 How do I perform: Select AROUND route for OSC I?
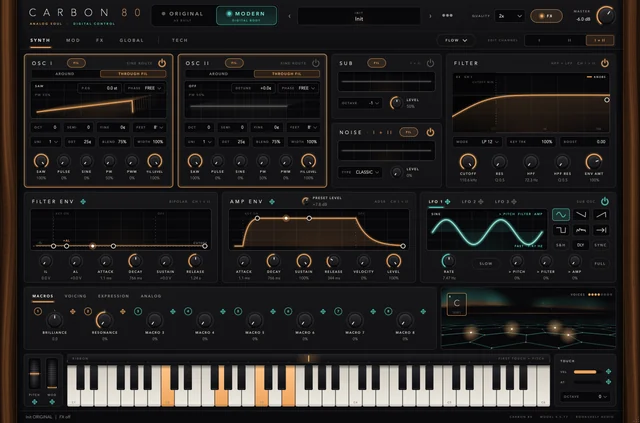coord(65,74)
